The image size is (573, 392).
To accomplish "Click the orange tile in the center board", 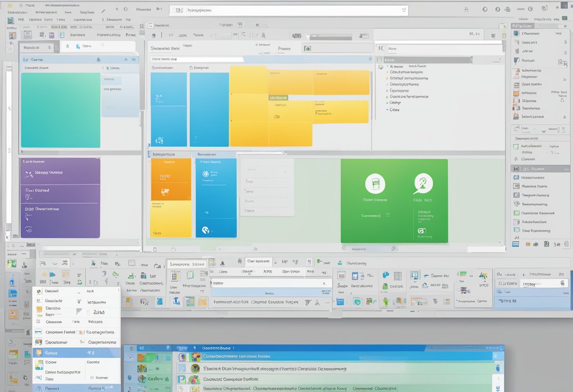I will [171, 180].
